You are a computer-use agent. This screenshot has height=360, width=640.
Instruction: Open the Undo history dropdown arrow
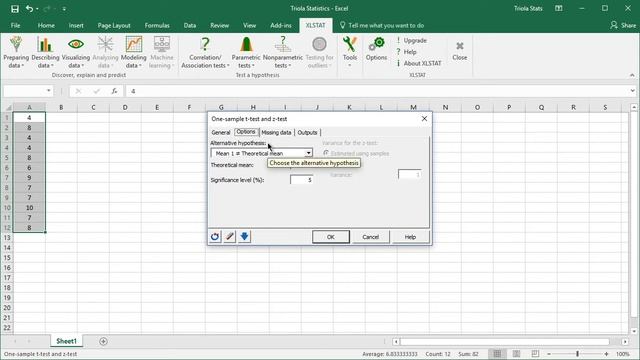point(37,9)
